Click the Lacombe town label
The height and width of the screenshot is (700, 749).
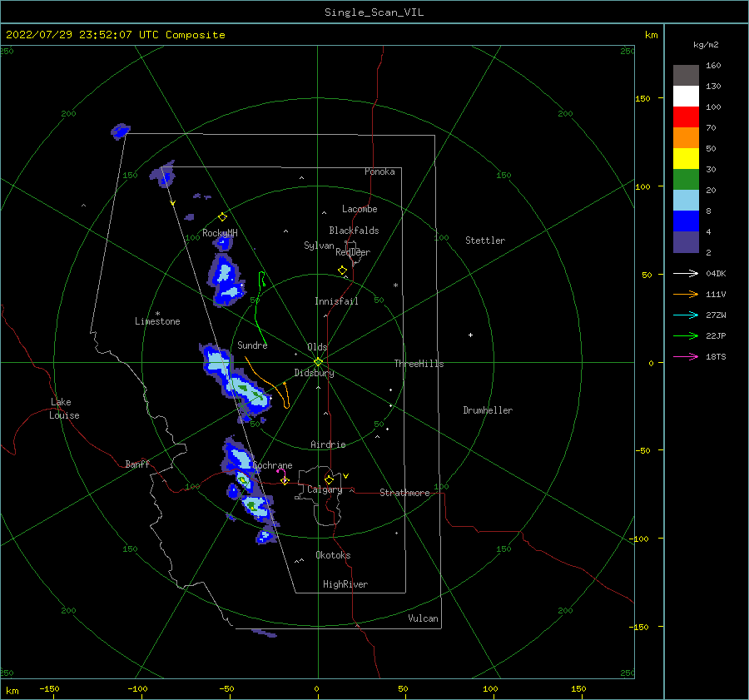pos(360,209)
